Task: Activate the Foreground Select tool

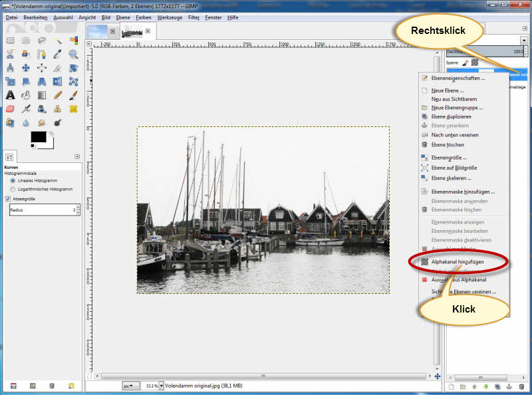Action: tap(26, 55)
